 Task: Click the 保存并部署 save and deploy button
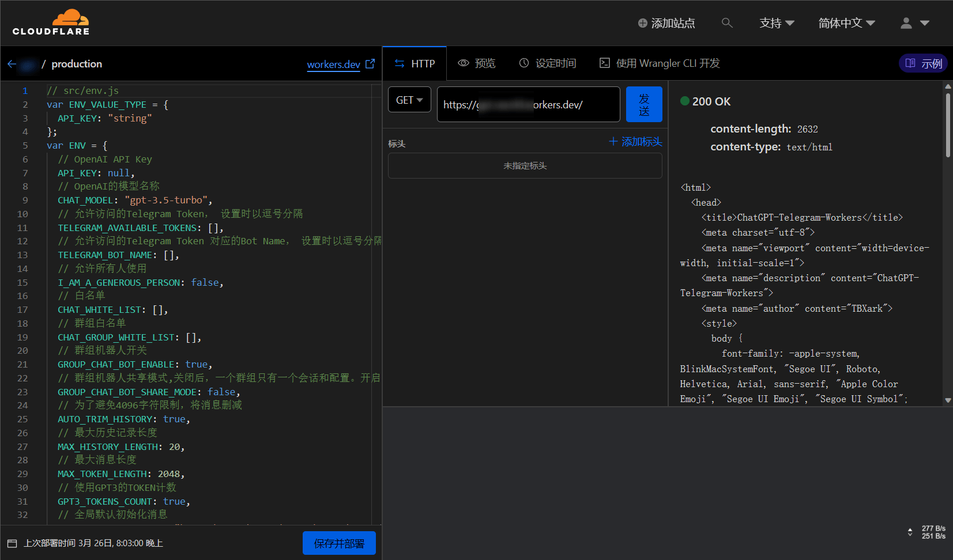339,543
